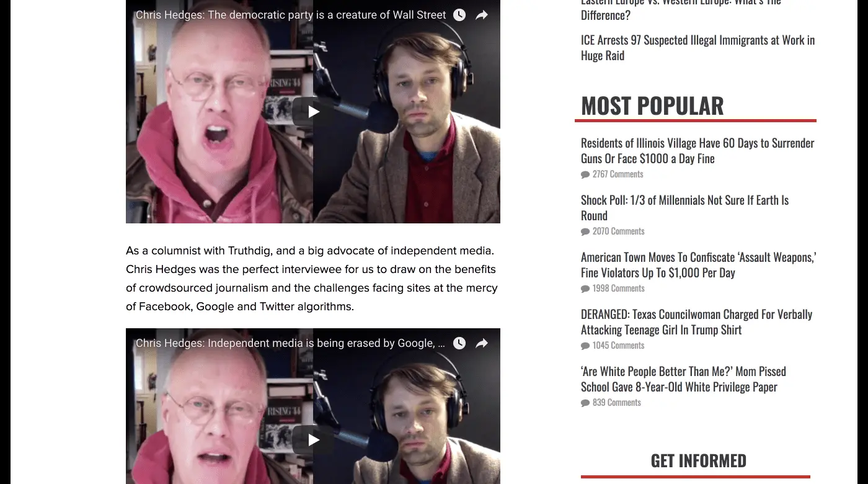This screenshot has height=484, width=868.
Task: Open Eastern Europe Vs. Western Europe article
Action: tap(681, 10)
